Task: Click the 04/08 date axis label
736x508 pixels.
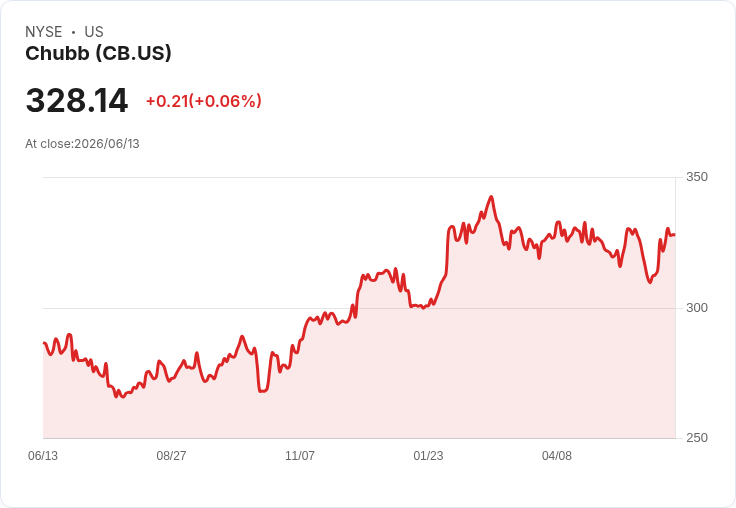Action: click(x=557, y=456)
